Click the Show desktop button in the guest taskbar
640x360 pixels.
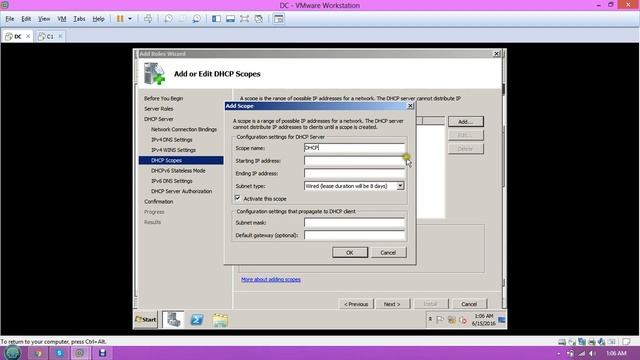[502, 320]
